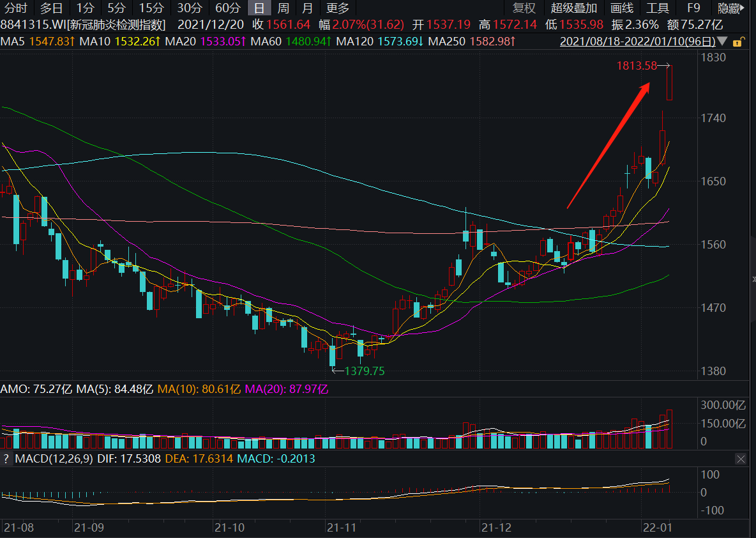Click the 2021/08/18-2022/01/10 date range link

coord(637,42)
